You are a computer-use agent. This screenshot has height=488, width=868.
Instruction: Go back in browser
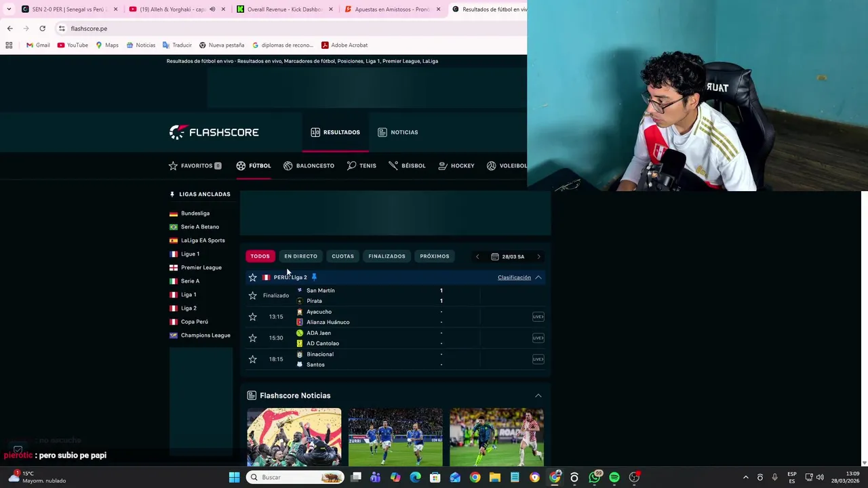[x=9, y=28]
